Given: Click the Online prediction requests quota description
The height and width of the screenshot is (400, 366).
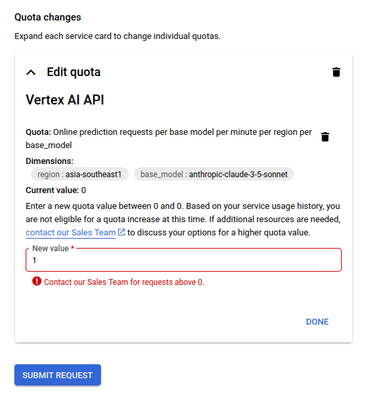Looking at the screenshot, I should 169,138.
